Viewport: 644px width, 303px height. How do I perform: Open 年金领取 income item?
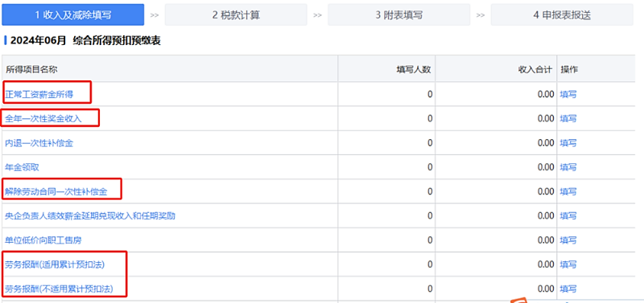23,167
